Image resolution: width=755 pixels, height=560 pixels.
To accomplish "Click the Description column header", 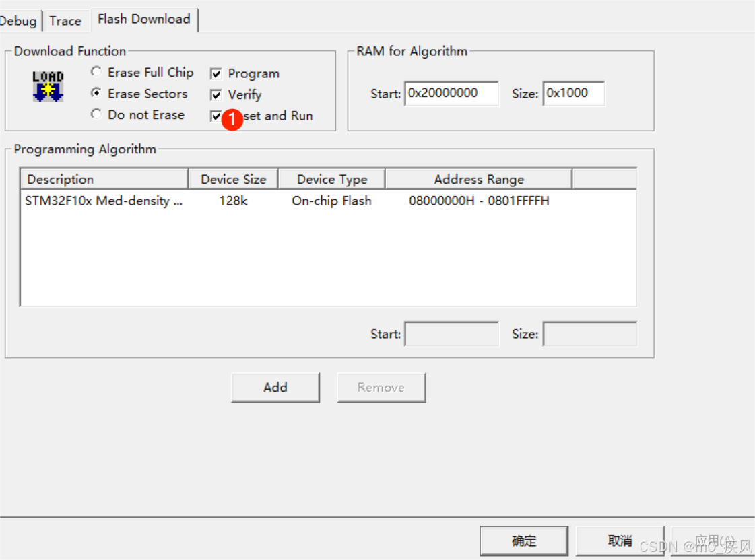I will coord(104,179).
